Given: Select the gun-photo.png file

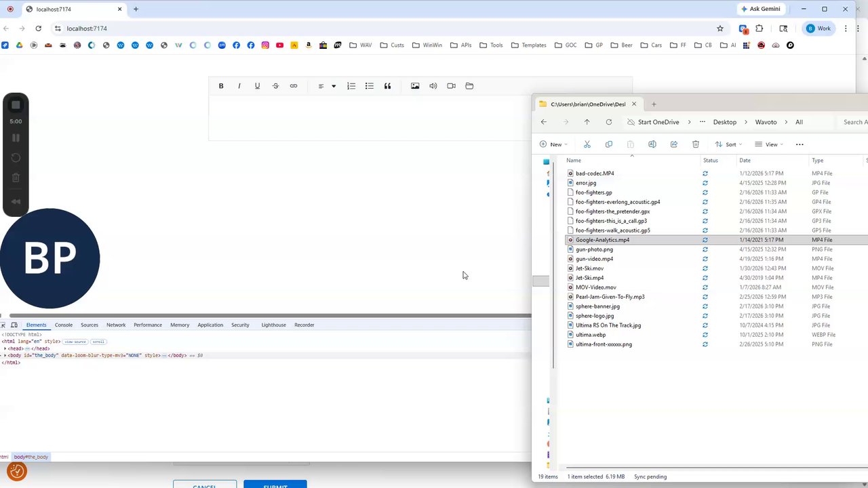Looking at the screenshot, I should pyautogui.click(x=594, y=249).
